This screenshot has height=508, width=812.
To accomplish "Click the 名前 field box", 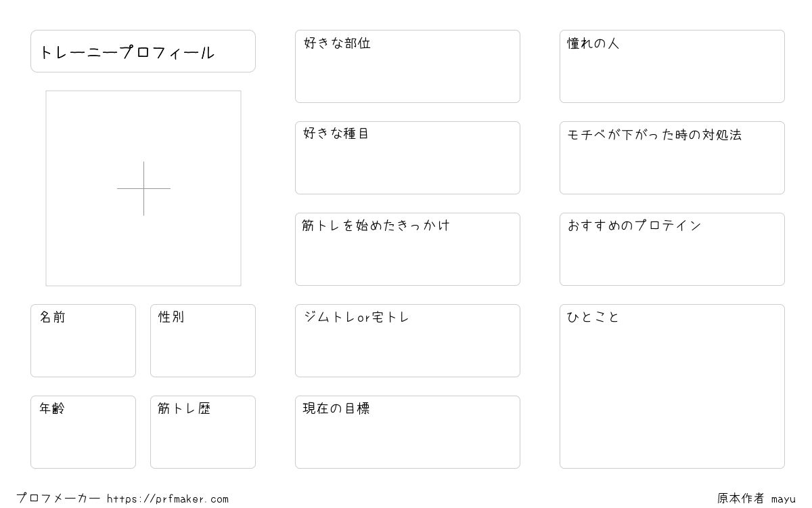I will [x=83, y=341].
